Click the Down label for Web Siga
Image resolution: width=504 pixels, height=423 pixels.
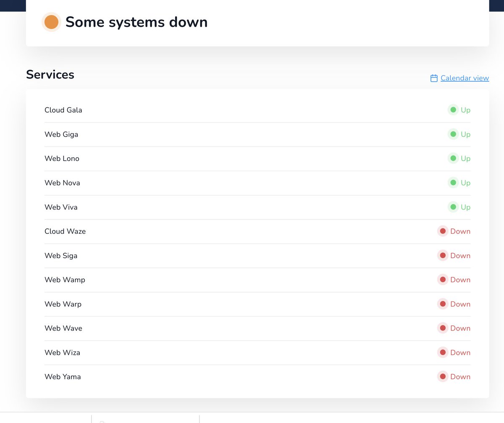[x=460, y=256]
